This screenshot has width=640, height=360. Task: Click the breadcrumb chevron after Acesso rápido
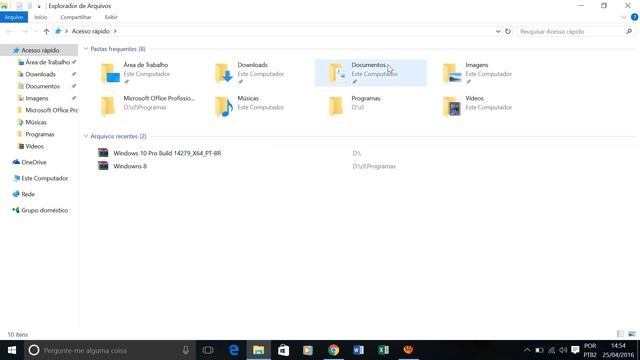point(115,31)
